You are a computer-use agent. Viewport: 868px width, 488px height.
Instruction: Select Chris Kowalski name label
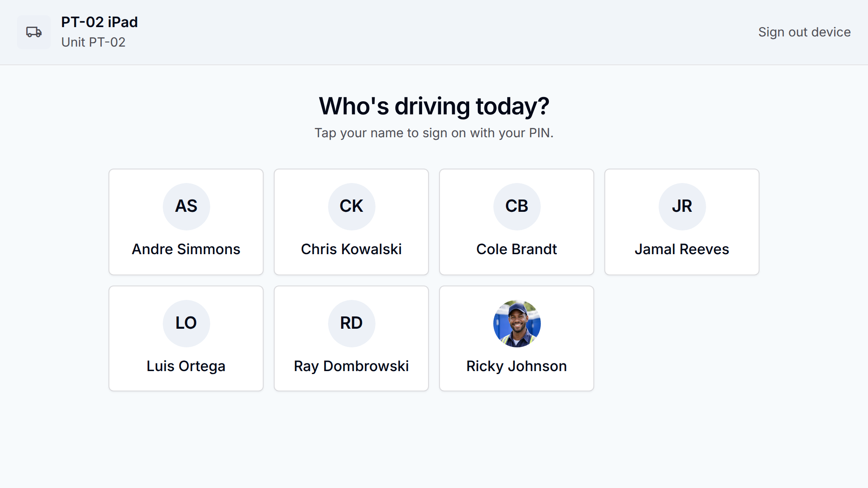(x=351, y=249)
